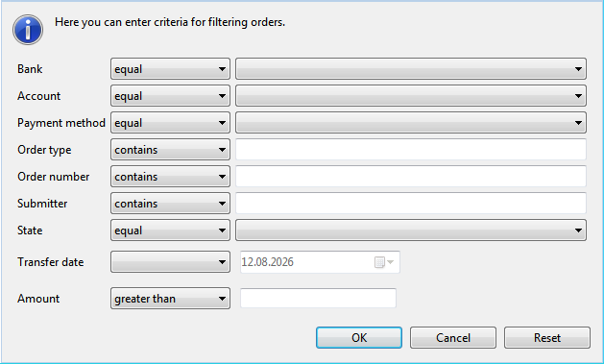Viewport: 604px width, 364px height.
Task: Open the empty Transfer date operator dropdown
Action: pos(170,262)
